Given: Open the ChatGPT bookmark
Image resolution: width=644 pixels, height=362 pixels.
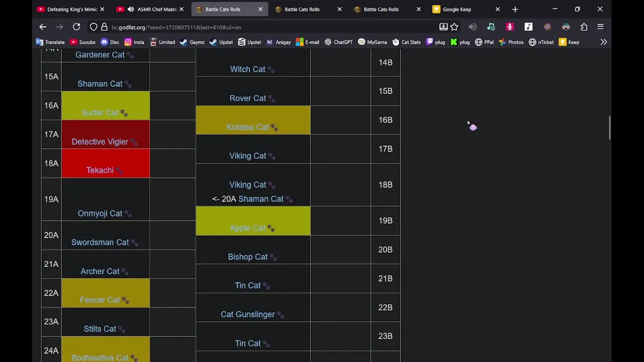Looking at the screenshot, I should (x=339, y=42).
